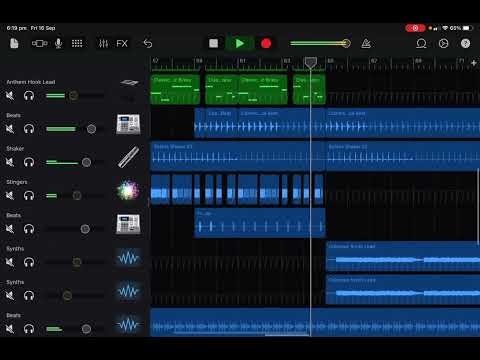480x360 pixels.
Task: Mute the Beats track directly below Anthem Hook Lead
Action: tap(10, 129)
